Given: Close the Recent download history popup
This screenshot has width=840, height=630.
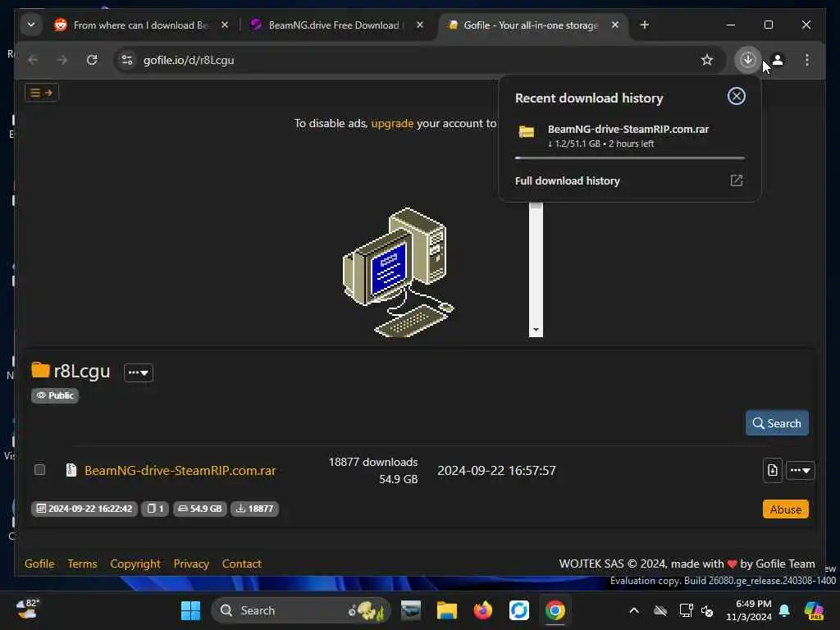Looking at the screenshot, I should (x=736, y=97).
